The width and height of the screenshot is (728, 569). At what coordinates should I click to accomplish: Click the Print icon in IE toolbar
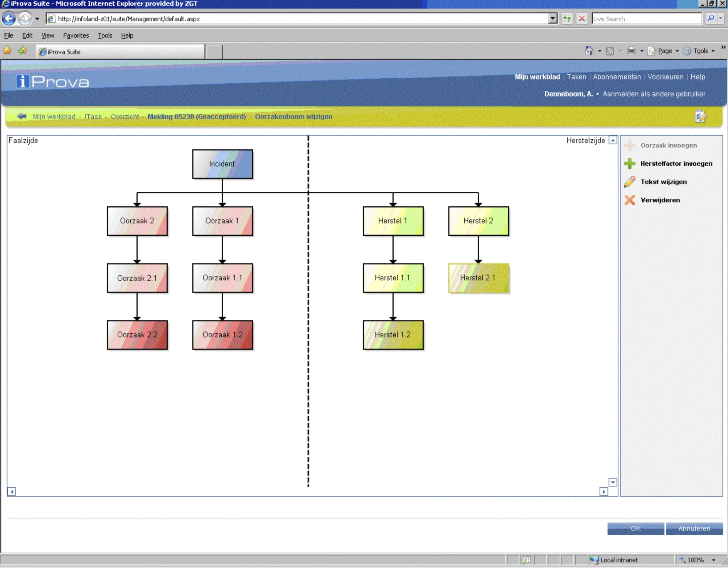tap(631, 51)
